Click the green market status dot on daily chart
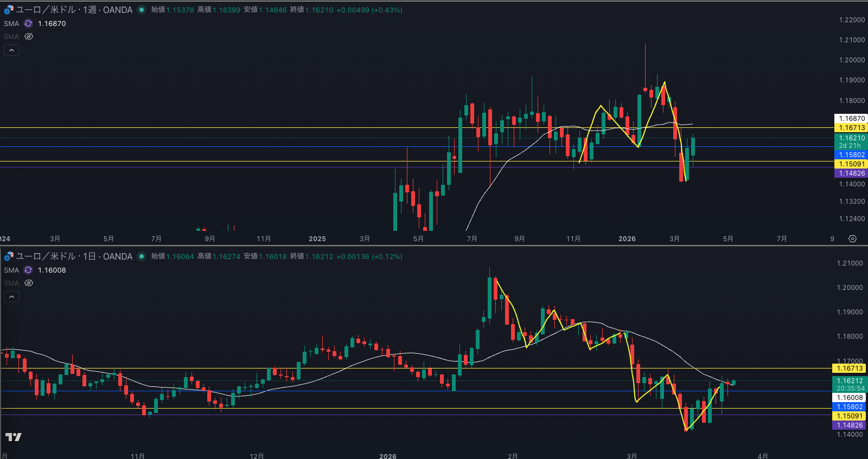The height and width of the screenshot is (459, 868). pyautogui.click(x=142, y=256)
